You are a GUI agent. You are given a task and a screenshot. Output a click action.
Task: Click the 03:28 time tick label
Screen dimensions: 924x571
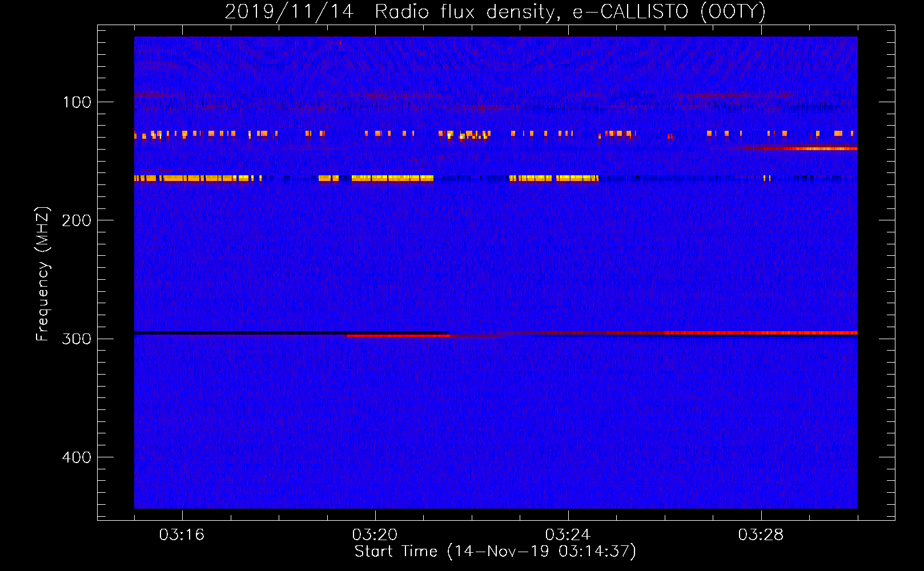pos(761,535)
